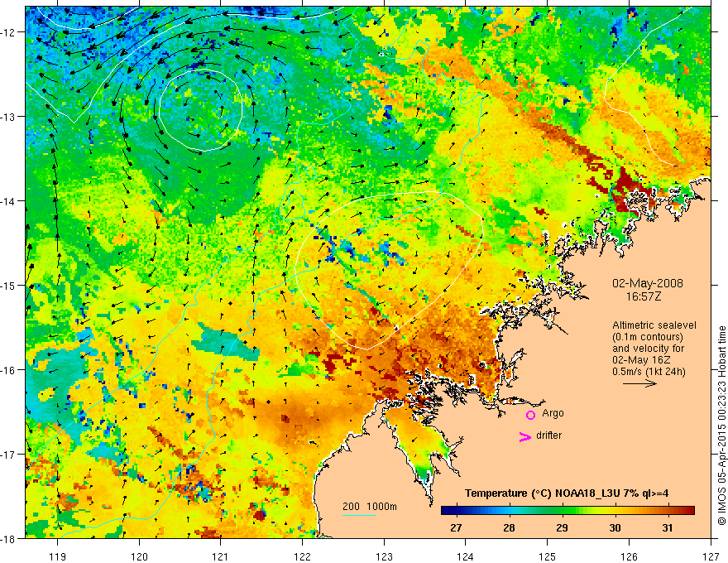The image size is (728, 563).
Task: Click the longitude axis label '126'
Action: point(629,556)
